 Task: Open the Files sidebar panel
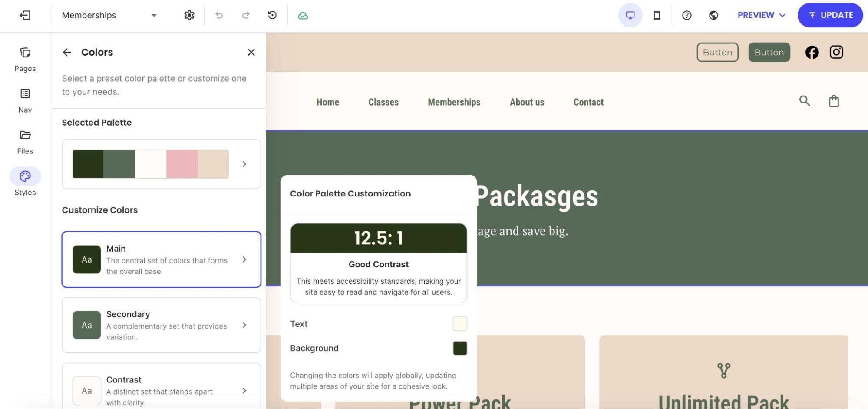25,142
